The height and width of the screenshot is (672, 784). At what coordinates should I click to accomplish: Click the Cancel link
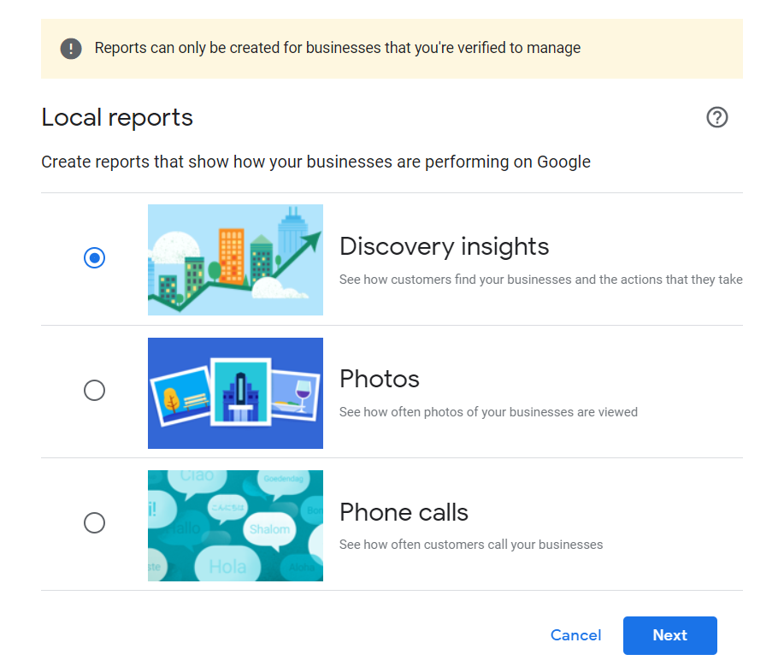pos(575,635)
